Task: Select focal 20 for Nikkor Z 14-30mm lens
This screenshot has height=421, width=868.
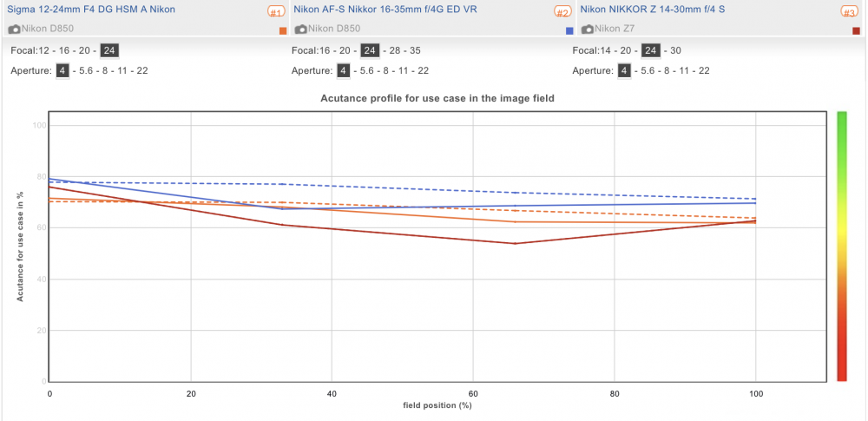Action: click(626, 51)
